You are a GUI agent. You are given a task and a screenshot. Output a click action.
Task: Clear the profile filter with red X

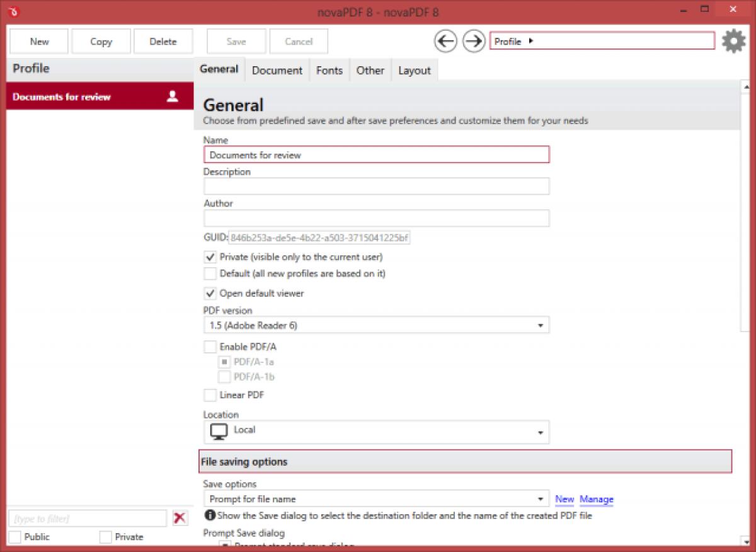pyautogui.click(x=180, y=518)
